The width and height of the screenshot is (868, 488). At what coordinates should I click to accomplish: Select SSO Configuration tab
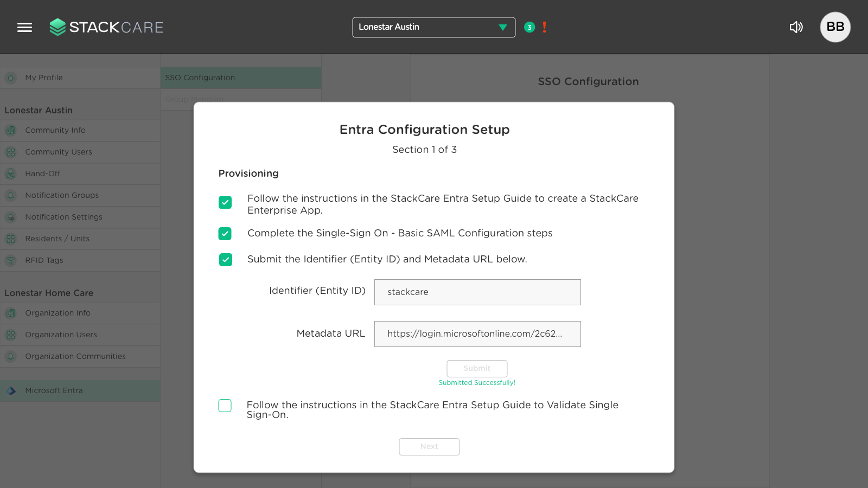(241, 78)
